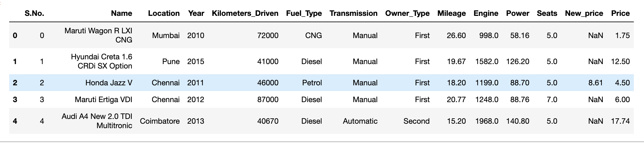Click the Kilometers_Driven column header
Image resolution: width=644 pixels, height=144 pixels.
click(245, 13)
